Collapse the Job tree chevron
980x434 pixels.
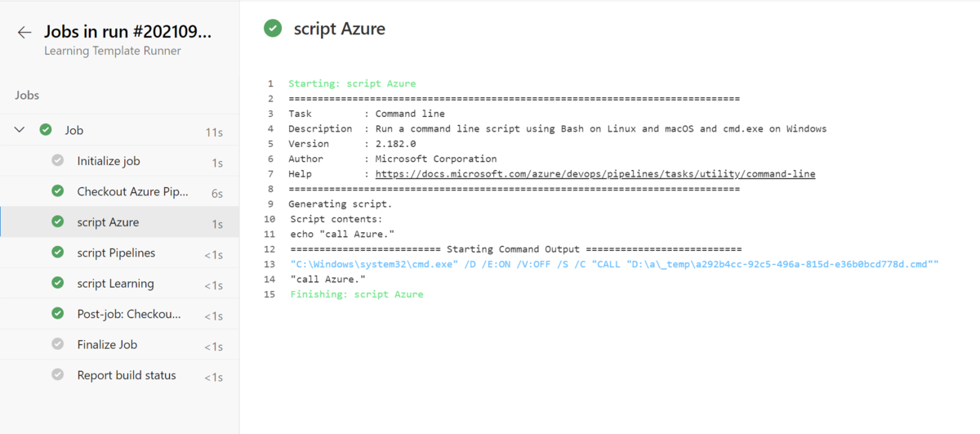pyautogui.click(x=20, y=130)
